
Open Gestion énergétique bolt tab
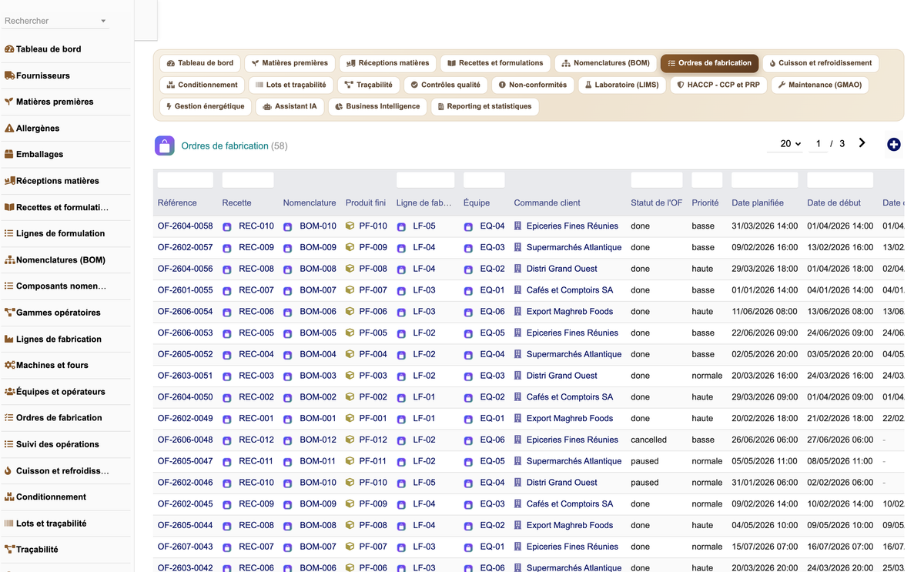coord(206,106)
